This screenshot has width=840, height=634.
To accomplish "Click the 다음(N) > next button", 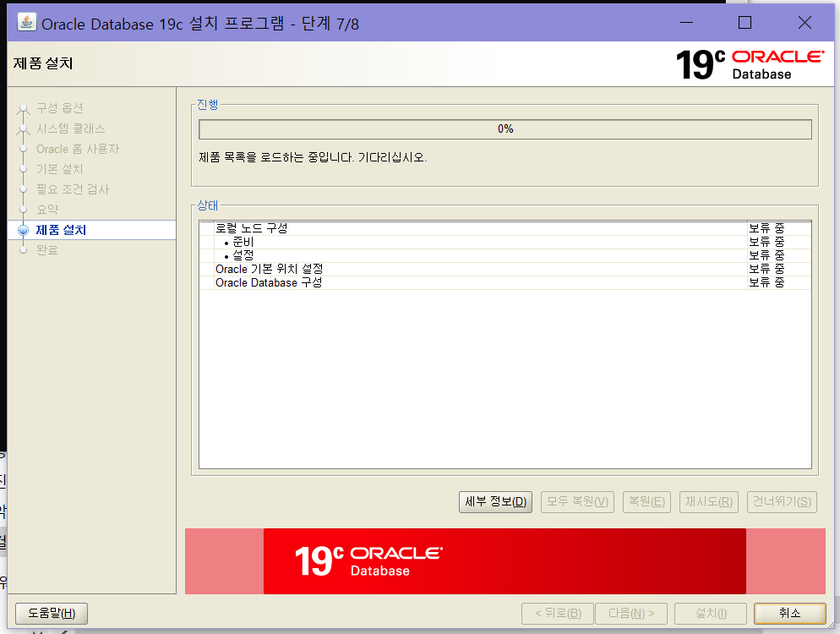I will [631, 614].
